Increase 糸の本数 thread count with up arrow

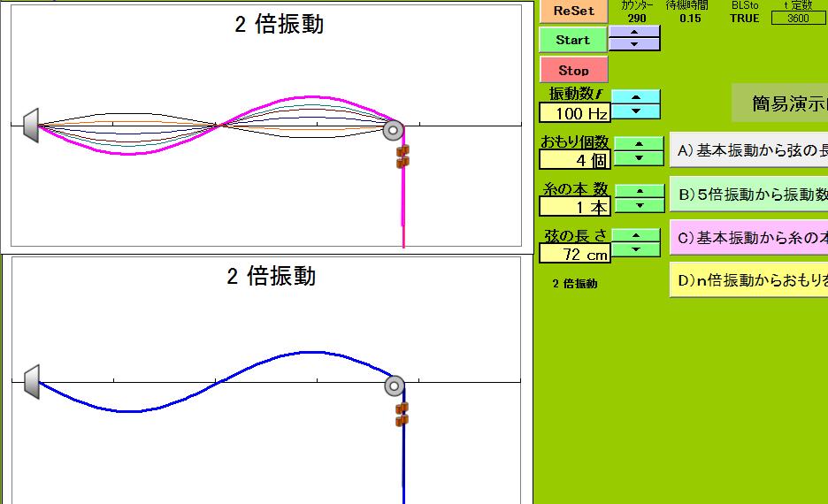(x=640, y=191)
